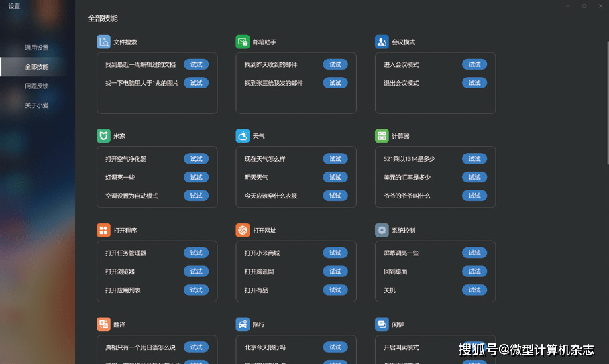Click the 翻译 translation skill icon

click(103, 324)
